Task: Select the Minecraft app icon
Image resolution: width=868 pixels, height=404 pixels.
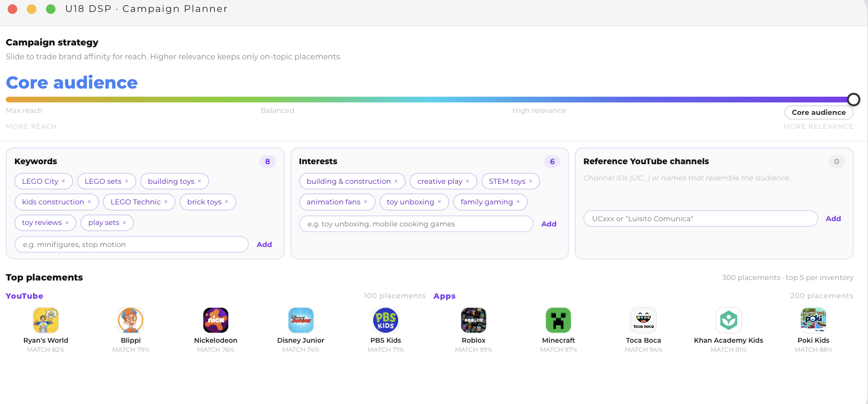Action: pyautogui.click(x=558, y=320)
